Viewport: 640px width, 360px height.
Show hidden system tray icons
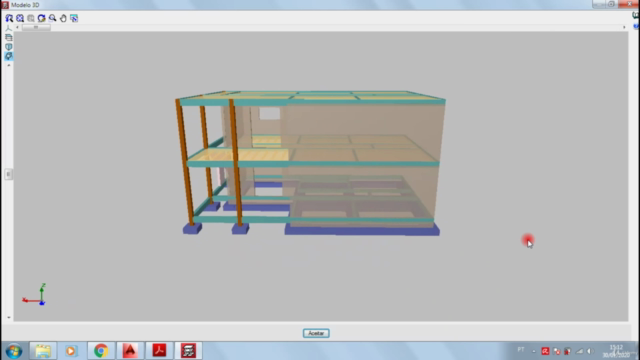[534, 351]
